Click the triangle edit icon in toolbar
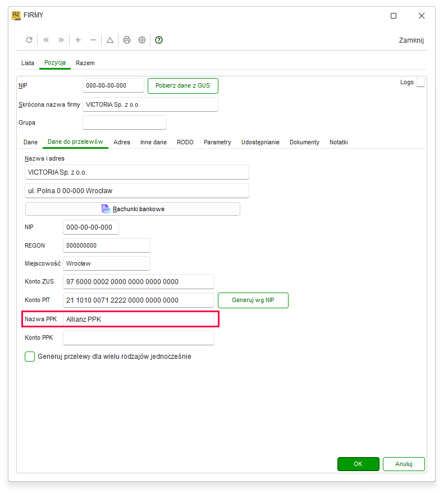448x493 pixels. coord(109,40)
